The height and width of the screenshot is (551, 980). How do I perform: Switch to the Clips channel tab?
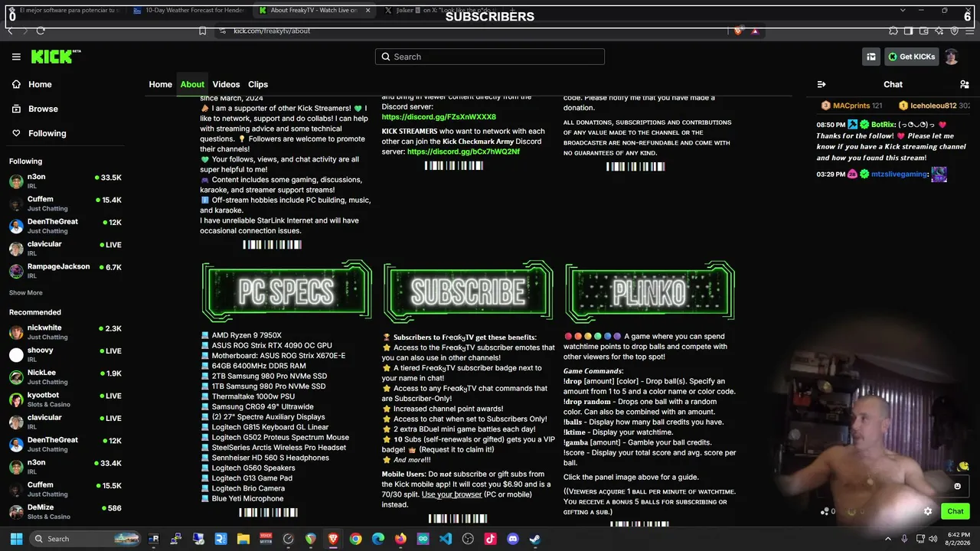pyautogui.click(x=258, y=84)
